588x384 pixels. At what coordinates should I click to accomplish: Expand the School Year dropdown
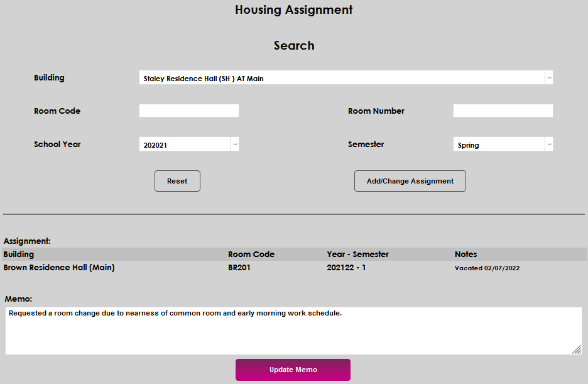coord(234,144)
